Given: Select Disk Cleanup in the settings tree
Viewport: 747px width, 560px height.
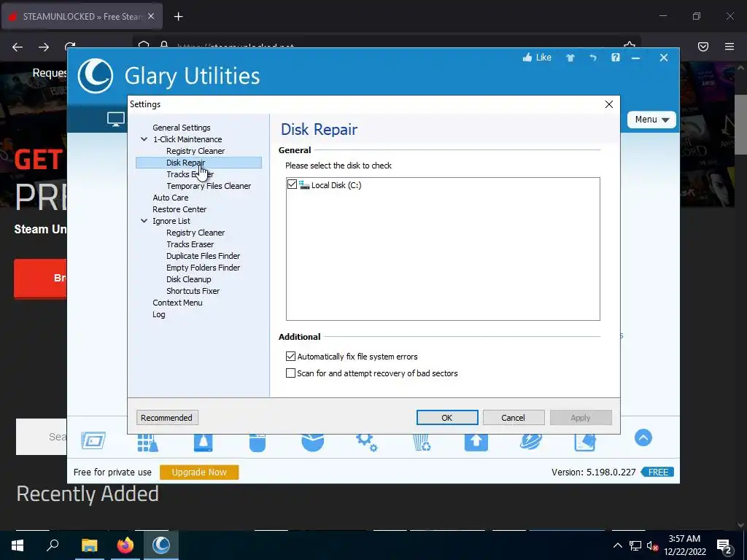Looking at the screenshot, I should pyautogui.click(x=189, y=279).
